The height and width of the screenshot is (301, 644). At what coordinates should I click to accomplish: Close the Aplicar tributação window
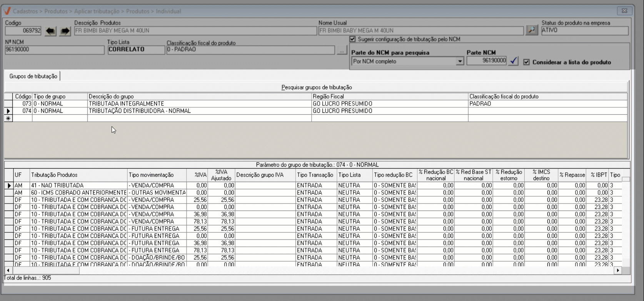(624, 11)
